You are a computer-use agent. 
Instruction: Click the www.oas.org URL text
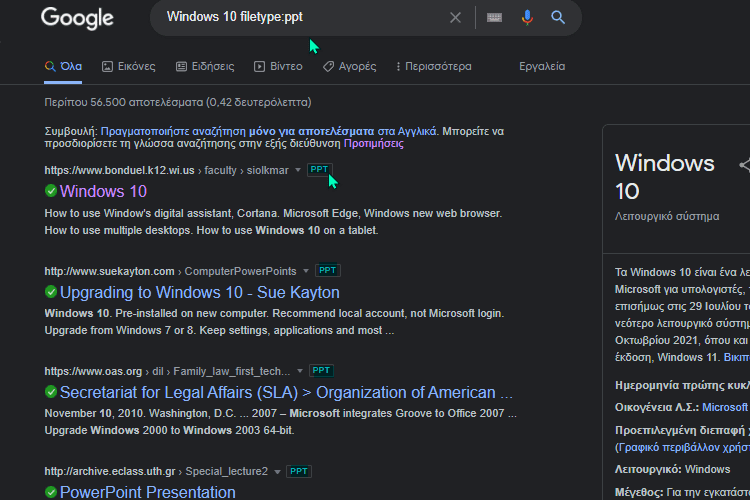[x=93, y=371]
